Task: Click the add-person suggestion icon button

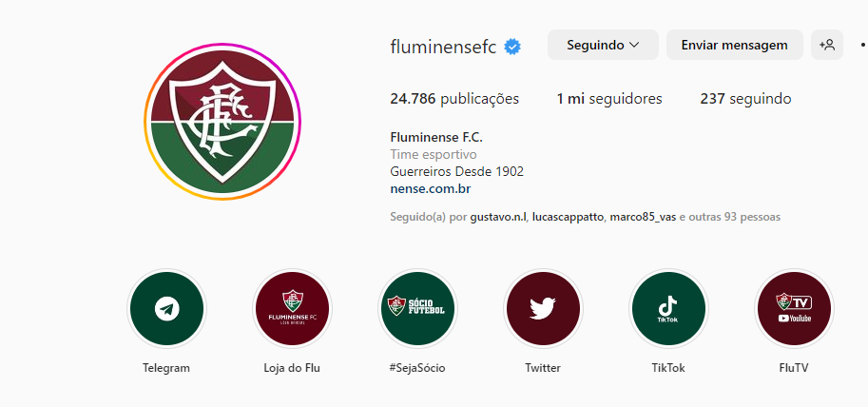Action: tap(827, 45)
